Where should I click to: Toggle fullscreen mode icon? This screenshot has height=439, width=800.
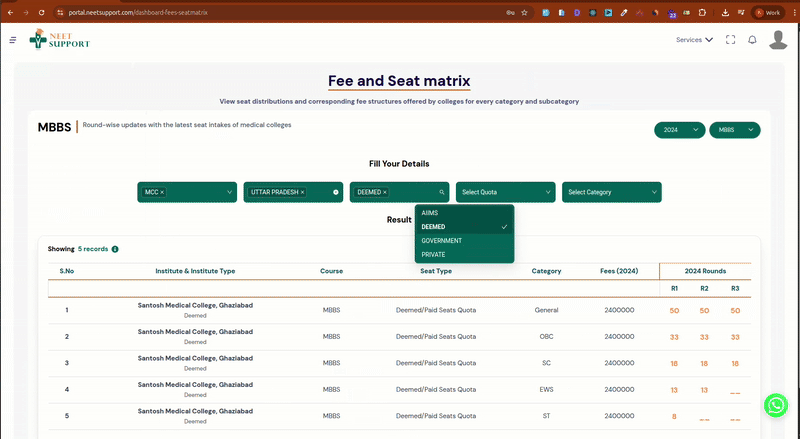tap(731, 40)
